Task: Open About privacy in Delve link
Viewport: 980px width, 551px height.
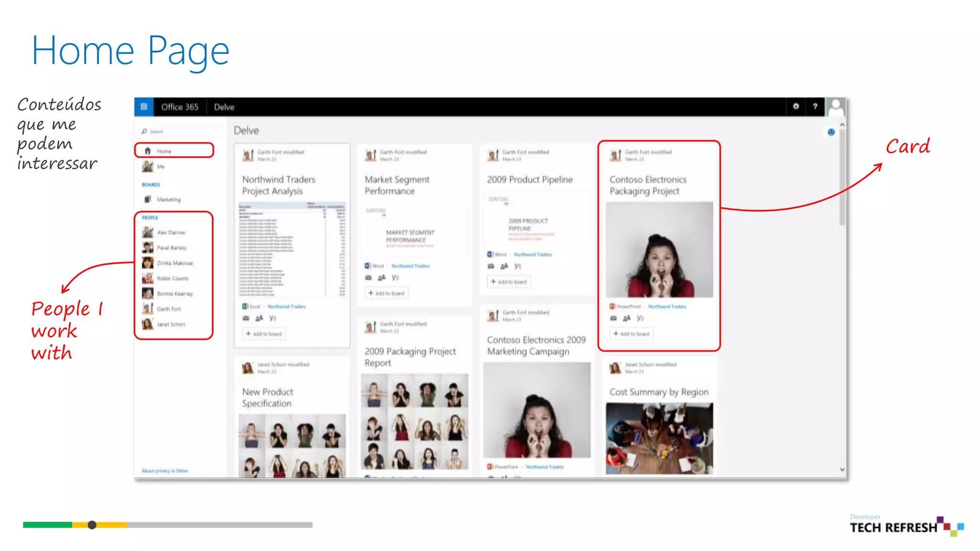Action: coord(165,471)
